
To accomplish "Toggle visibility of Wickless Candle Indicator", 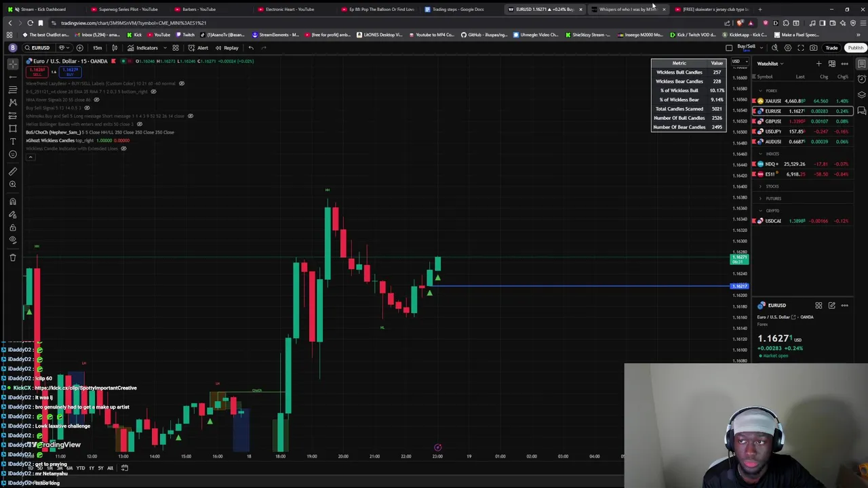I will coord(123,148).
